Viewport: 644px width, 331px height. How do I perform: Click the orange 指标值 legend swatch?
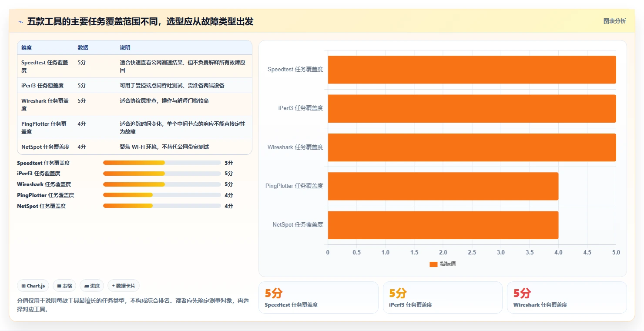(x=433, y=264)
